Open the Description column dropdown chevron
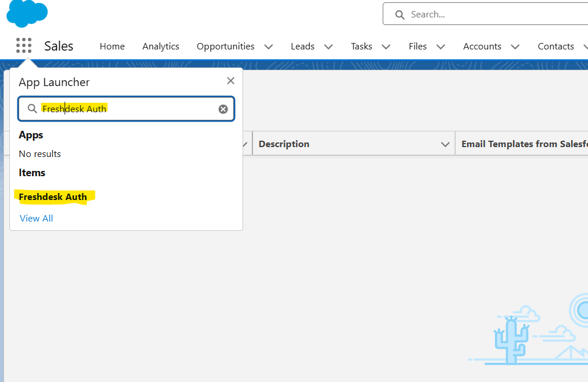 click(445, 144)
